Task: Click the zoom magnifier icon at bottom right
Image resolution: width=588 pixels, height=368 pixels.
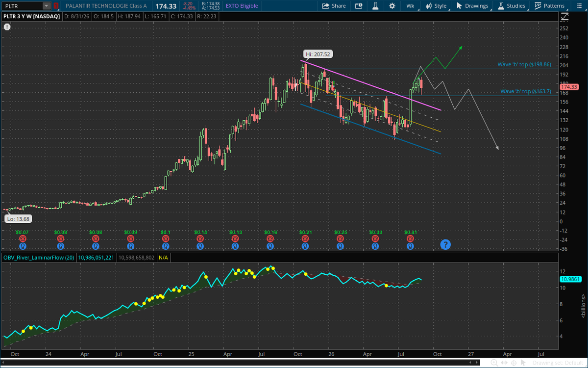Action: point(494,363)
